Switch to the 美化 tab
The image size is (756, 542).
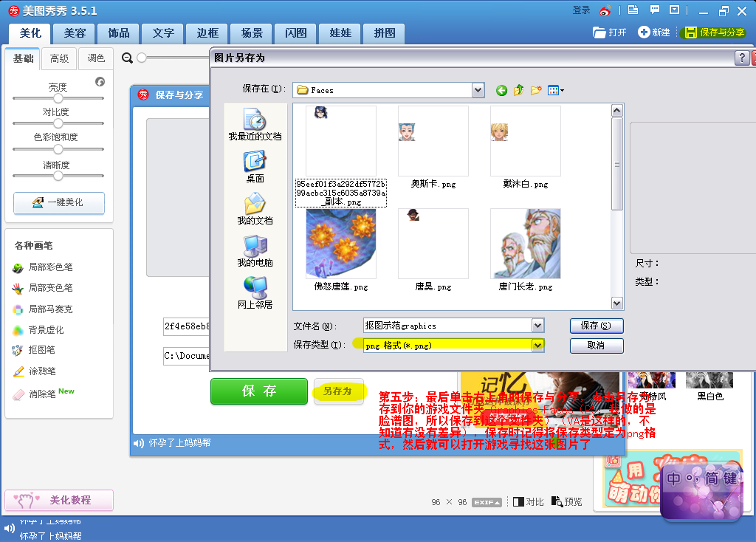(30, 33)
